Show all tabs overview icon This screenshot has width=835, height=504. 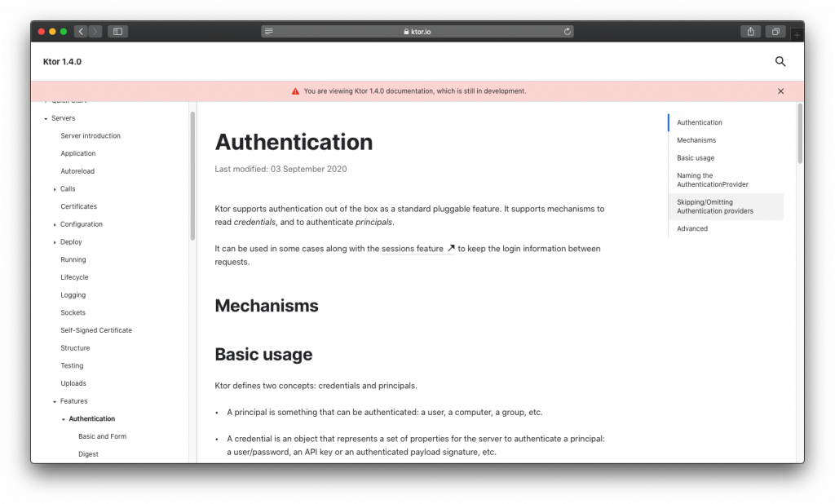[775, 32]
